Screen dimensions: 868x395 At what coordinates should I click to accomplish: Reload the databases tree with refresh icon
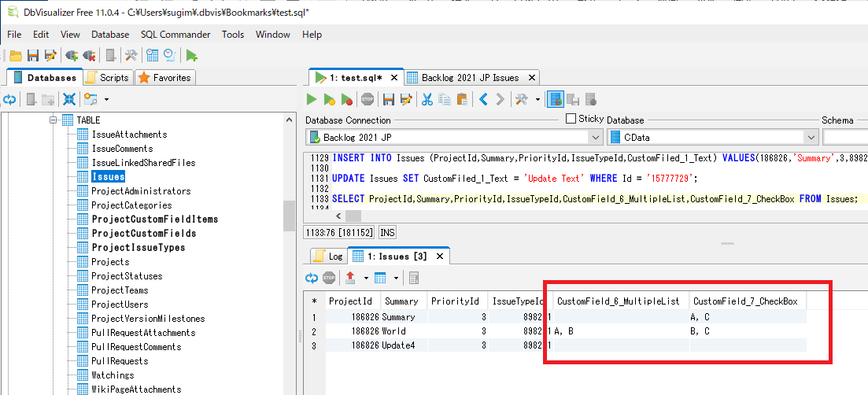[x=9, y=99]
